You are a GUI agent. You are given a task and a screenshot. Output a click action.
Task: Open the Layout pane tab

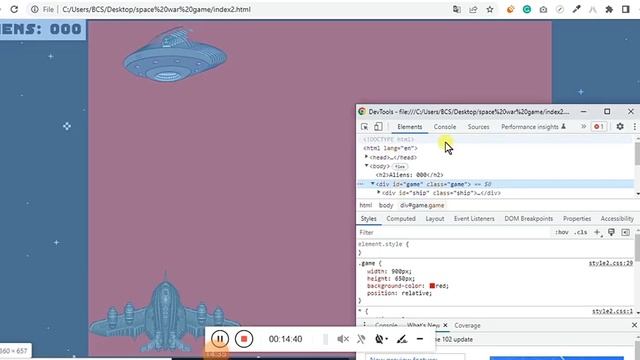coord(435,219)
